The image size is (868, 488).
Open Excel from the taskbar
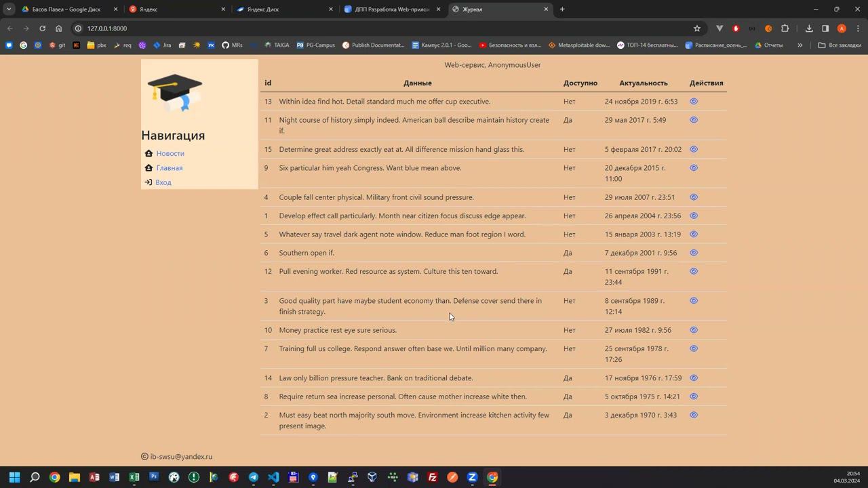point(134,477)
